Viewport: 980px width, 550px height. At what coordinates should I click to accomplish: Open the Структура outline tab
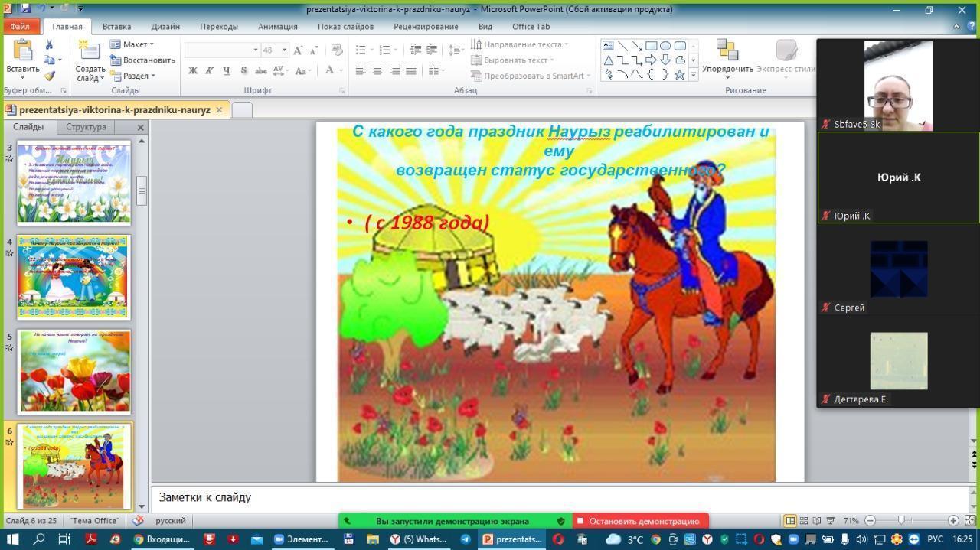tap(86, 127)
